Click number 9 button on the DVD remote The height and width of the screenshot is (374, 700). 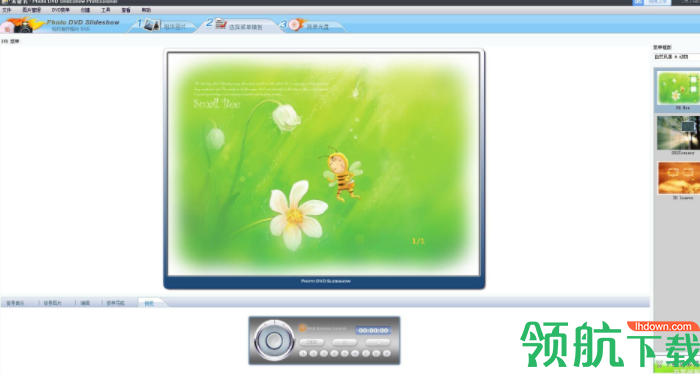click(387, 353)
